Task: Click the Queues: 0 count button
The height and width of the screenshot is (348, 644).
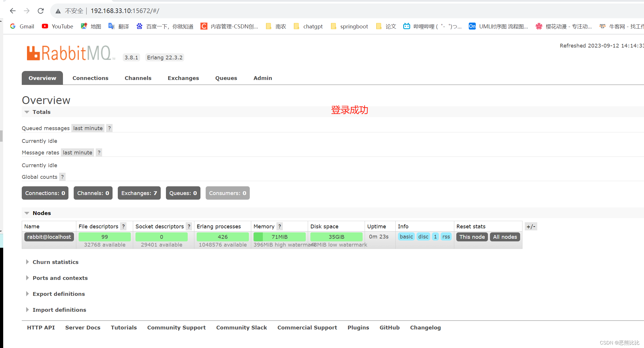Action: [x=183, y=193]
